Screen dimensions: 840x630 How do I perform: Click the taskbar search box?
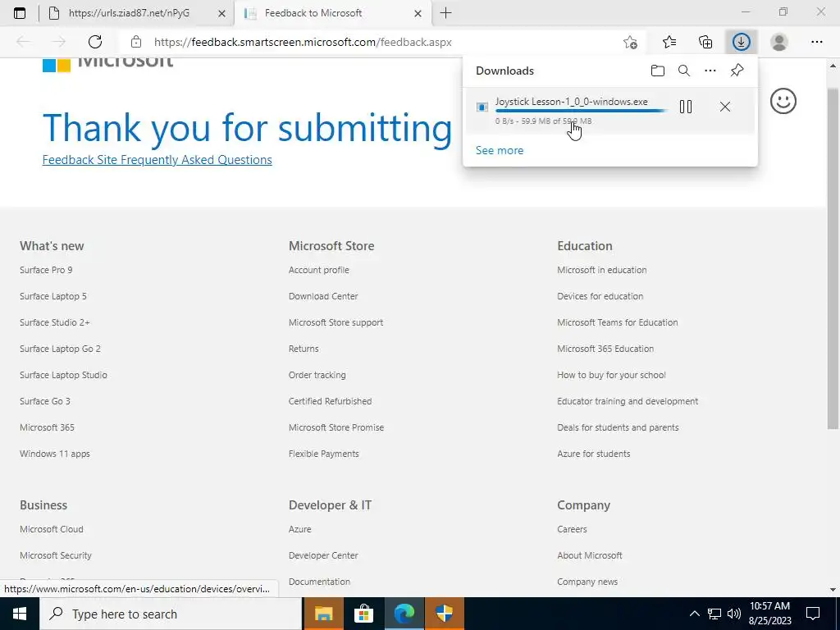[x=171, y=614]
